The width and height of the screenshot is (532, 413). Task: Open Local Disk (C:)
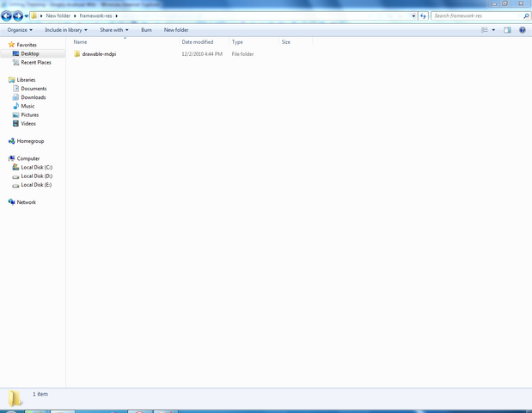37,168
